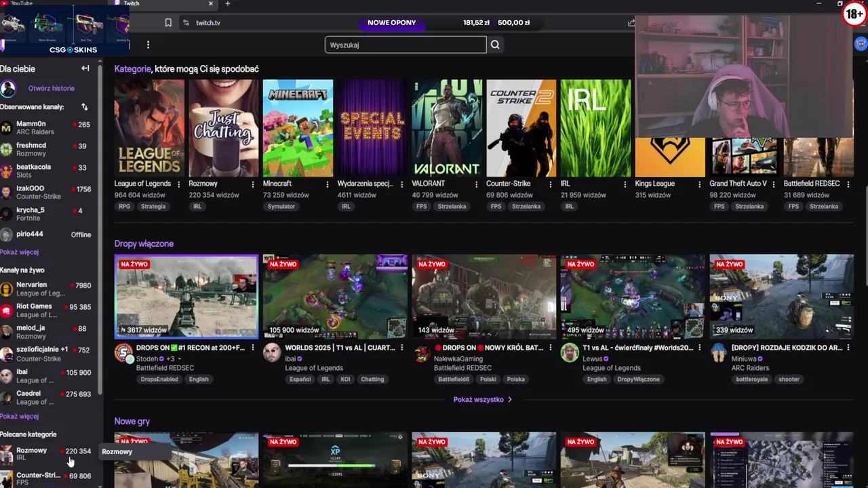Open freshmcd channel in sidebar
Screen dimensions: 868x488
click(46, 149)
